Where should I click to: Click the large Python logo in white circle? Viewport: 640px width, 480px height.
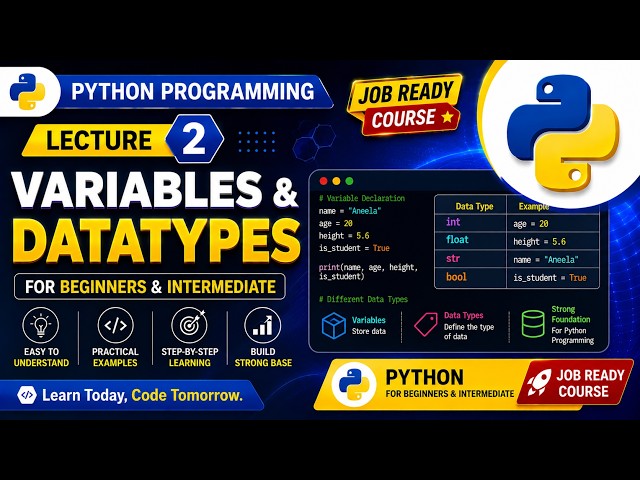(563, 133)
